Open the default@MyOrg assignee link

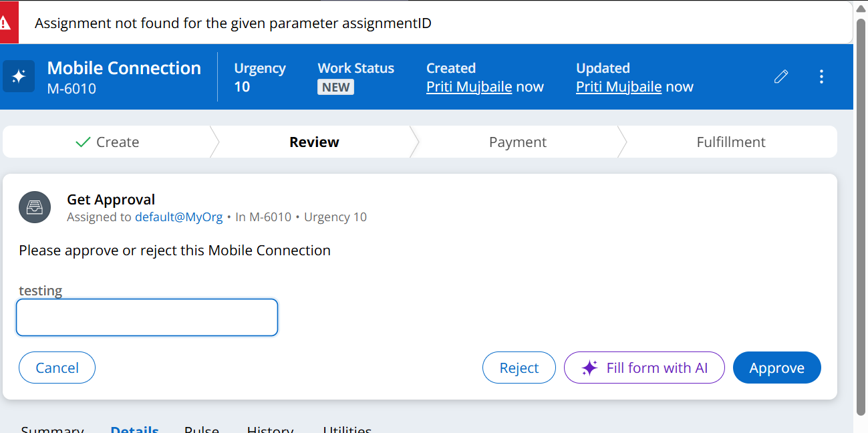(x=178, y=217)
